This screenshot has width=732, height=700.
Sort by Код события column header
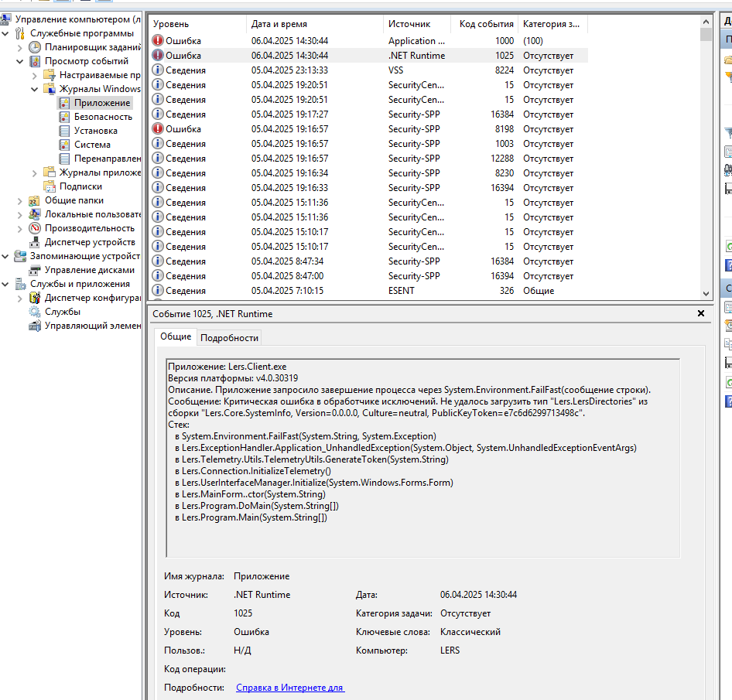click(x=484, y=24)
